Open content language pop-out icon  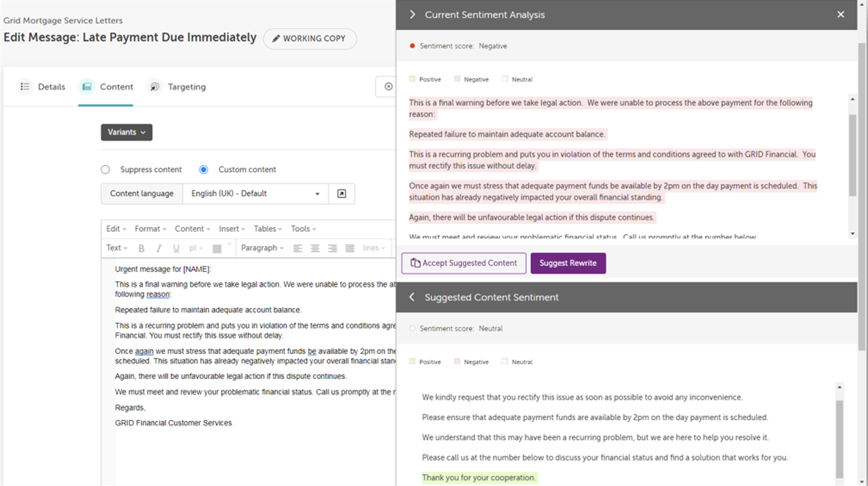tap(341, 194)
